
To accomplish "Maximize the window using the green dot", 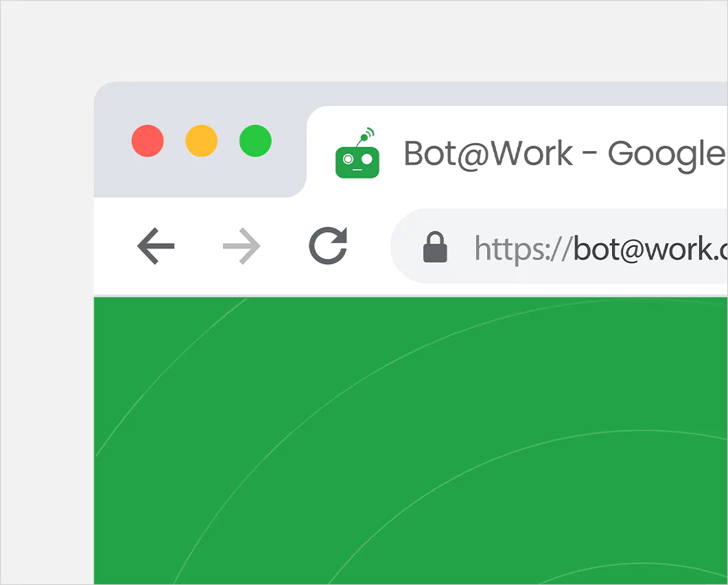I will (x=255, y=141).
